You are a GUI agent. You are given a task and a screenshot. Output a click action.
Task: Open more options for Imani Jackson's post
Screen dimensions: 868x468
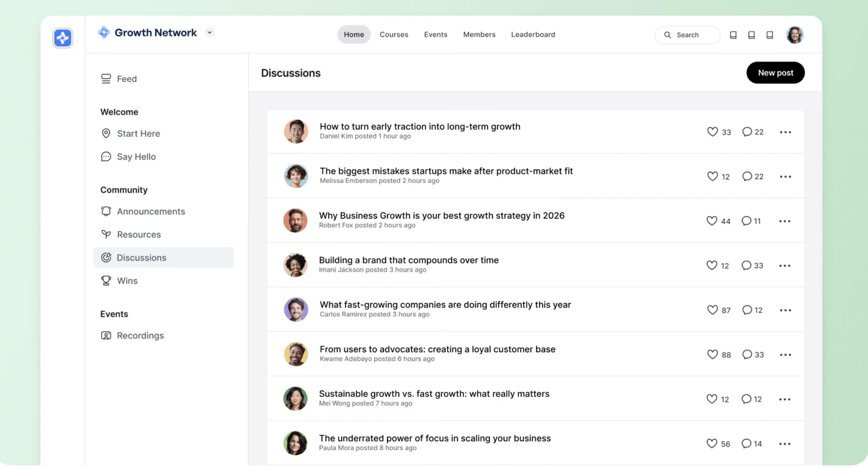[x=784, y=266]
